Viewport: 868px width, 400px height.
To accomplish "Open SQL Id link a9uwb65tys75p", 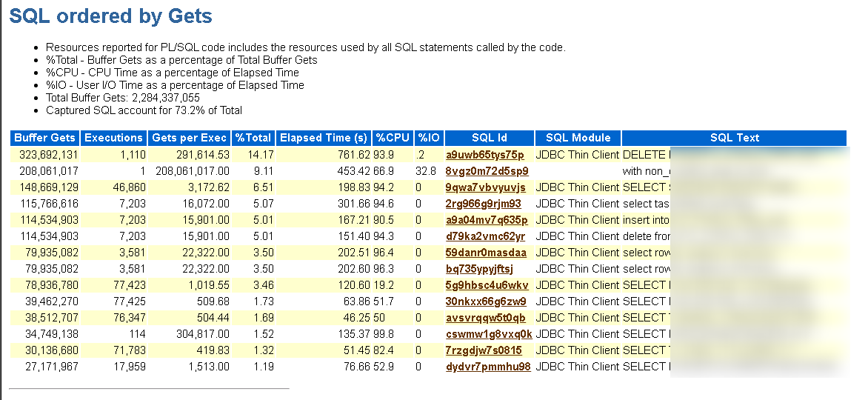I will [484, 155].
